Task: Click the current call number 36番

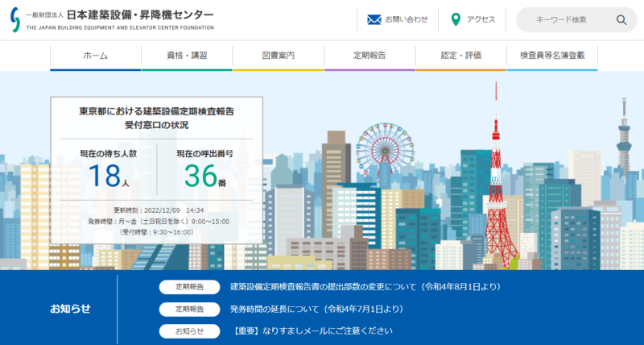Action: click(x=205, y=176)
